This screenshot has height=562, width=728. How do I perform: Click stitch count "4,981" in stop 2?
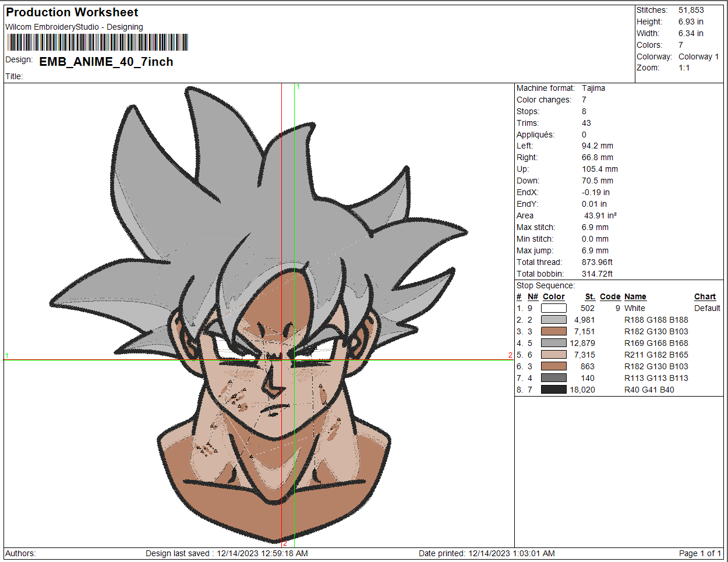584,320
